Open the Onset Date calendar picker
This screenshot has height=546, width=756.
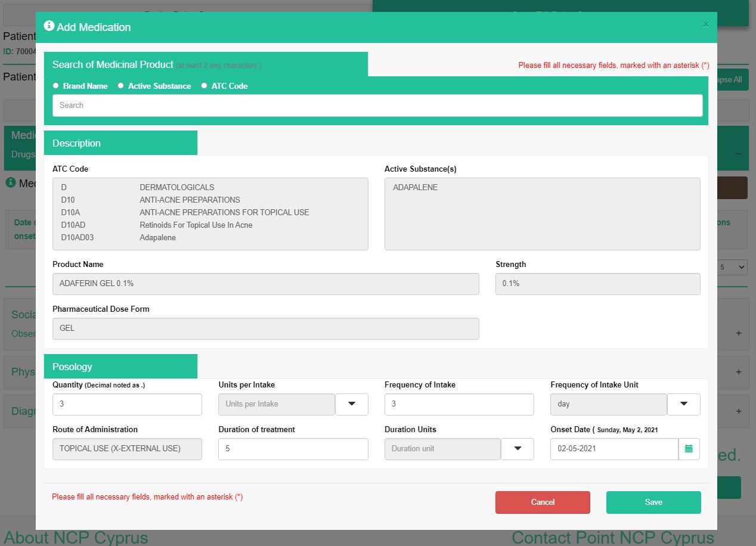[689, 449]
